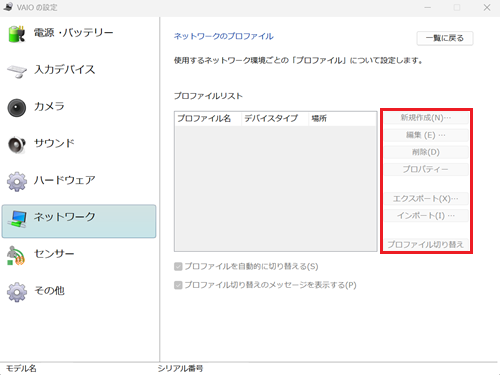The height and width of the screenshot is (375, 500).
Task: Click the 新規作成(N)… button
Action: (426, 118)
